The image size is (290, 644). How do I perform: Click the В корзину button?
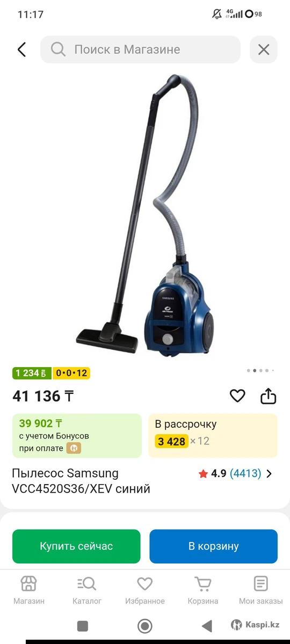[213, 546]
